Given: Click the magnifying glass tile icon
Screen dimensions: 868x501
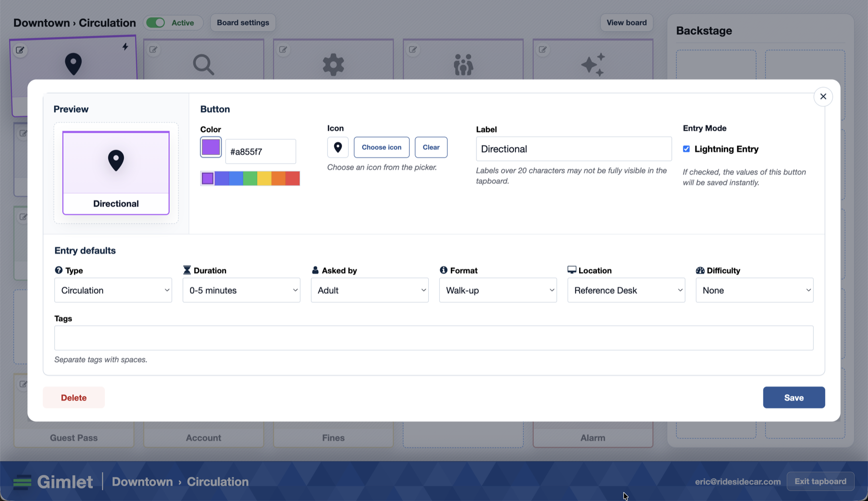Looking at the screenshot, I should pos(203,65).
